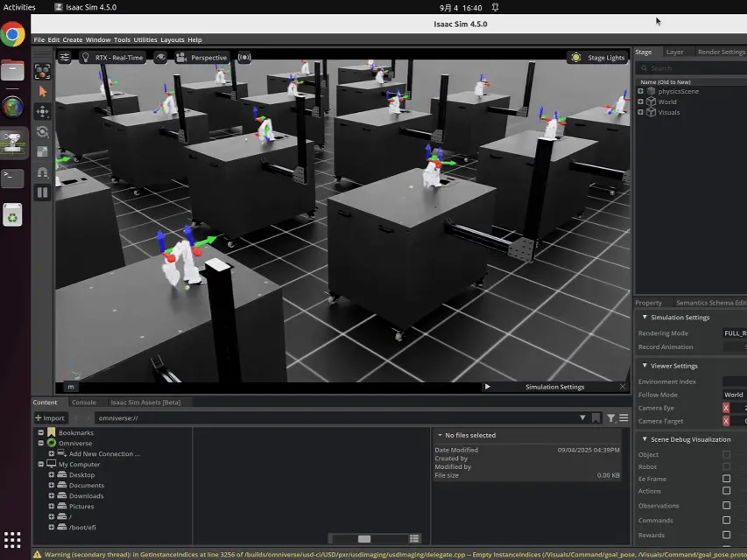747x560 pixels.
Task: Click the Import button in the content browser
Action: click(x=50, y=417)
